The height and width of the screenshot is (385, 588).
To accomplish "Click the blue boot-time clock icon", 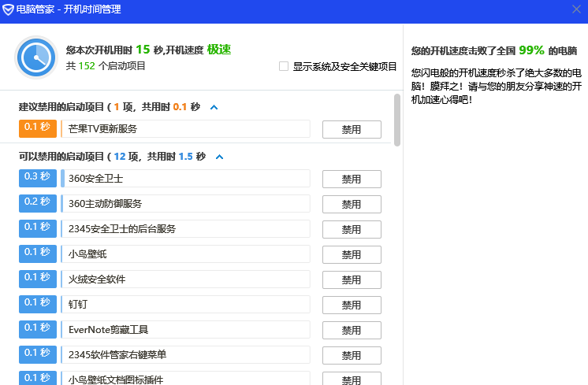I will pos(35,57).
